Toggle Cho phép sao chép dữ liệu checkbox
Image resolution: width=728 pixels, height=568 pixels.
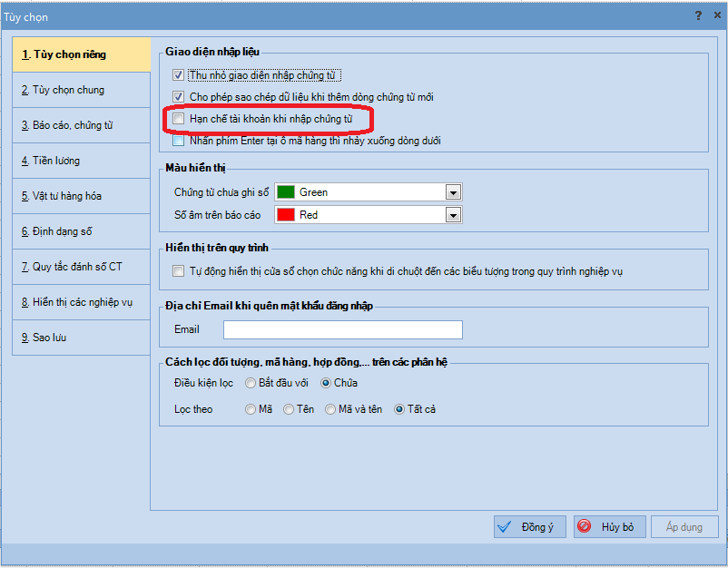179,97
